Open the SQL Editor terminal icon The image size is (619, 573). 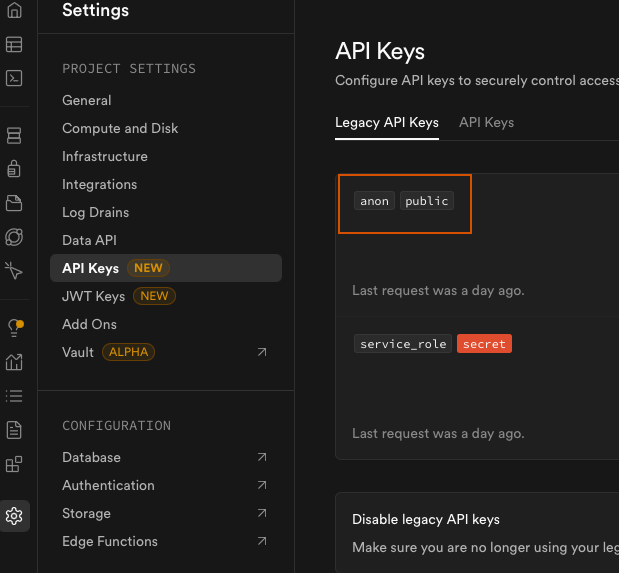(14, 78)
